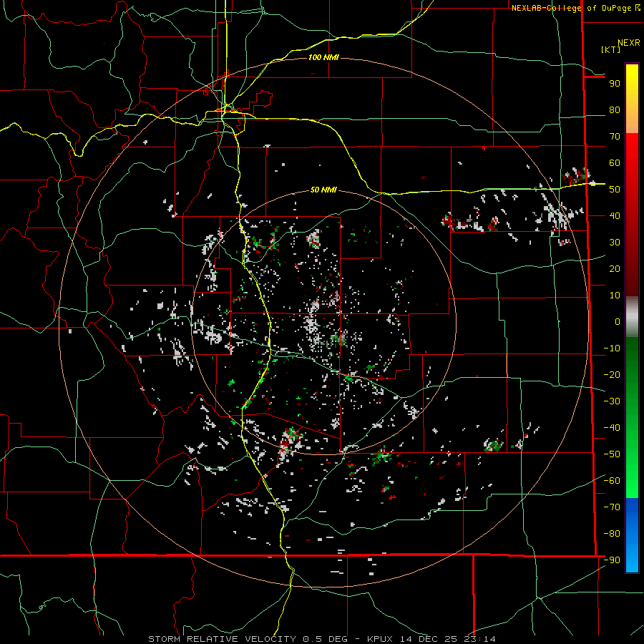Select the 80 value on the velocity scale
This screenshot has width=644, height=644.
click(615, 110)
